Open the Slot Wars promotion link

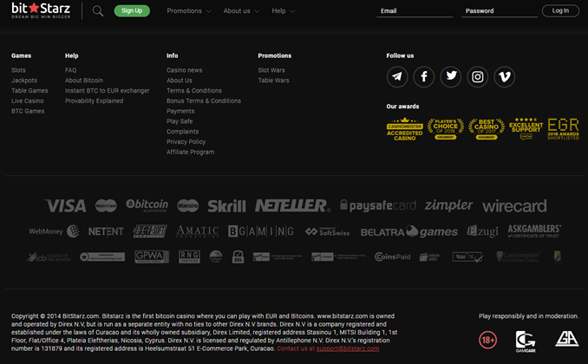pos(271,70)
